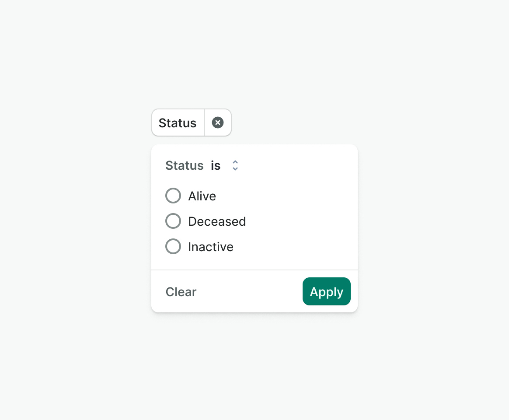Click empty footer space between Clear and Apply
This screenshot has width=509, height=420.
click(249, 292)
